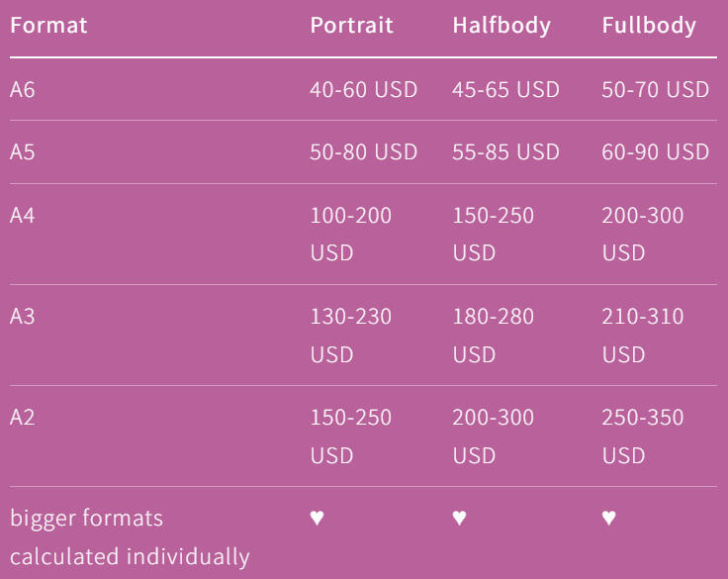Click the A2 format row label

(23, 417)
